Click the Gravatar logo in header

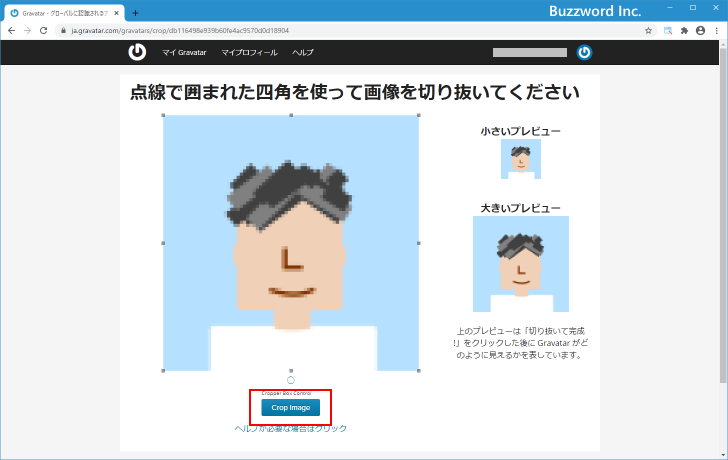(x=137, y=52)
